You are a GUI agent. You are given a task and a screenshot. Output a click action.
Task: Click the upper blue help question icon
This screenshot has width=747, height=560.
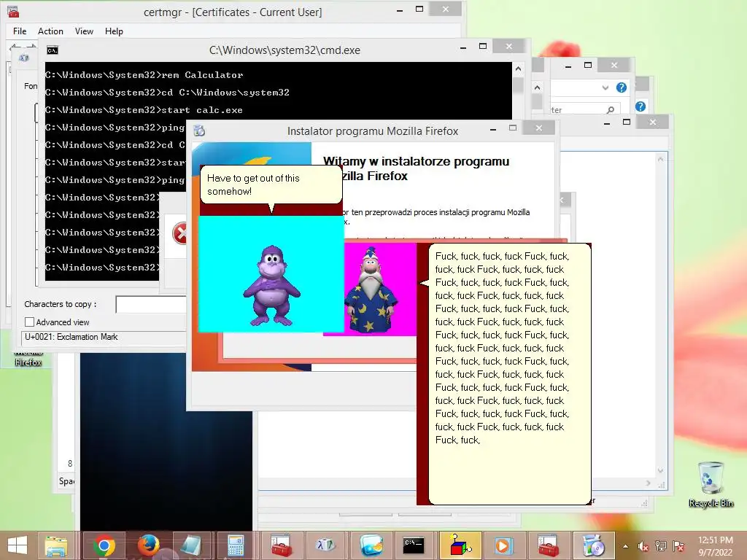coord(622,87)
